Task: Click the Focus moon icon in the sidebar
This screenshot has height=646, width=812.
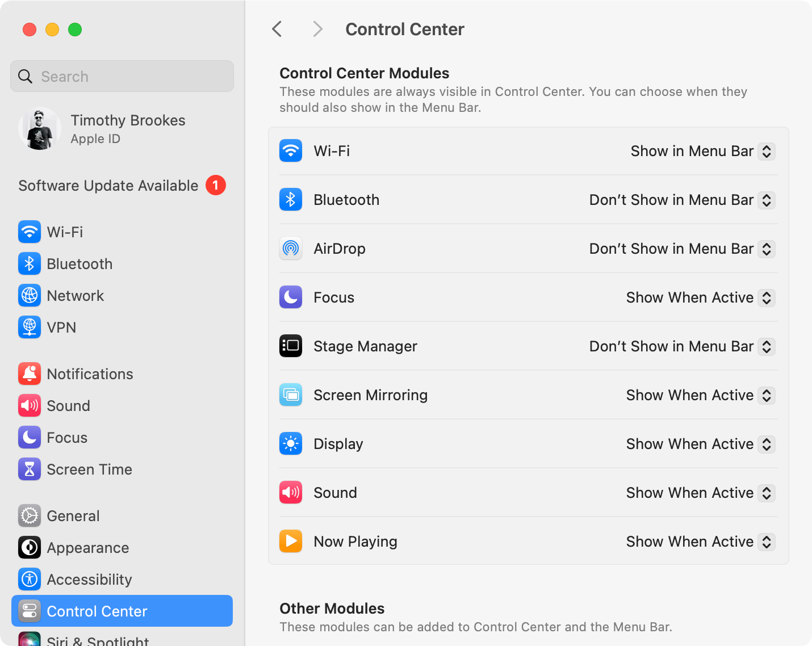Action: (x=30, y=437)
